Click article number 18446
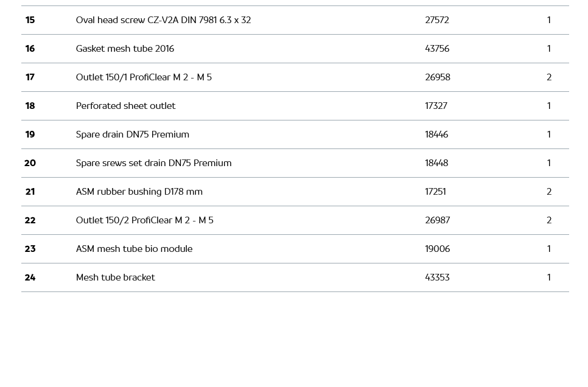The height and width of the screenshot is (387, 588). pyautogui.click(x=436, y=134)
